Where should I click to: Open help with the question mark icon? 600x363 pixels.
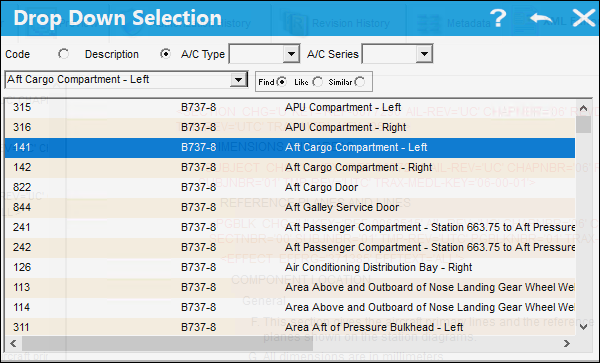(498, 18)
